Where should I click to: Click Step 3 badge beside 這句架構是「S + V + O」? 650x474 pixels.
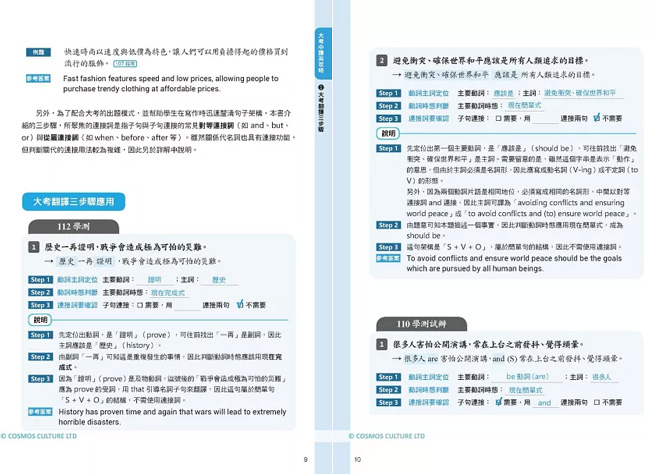click(x=388, y=247)
